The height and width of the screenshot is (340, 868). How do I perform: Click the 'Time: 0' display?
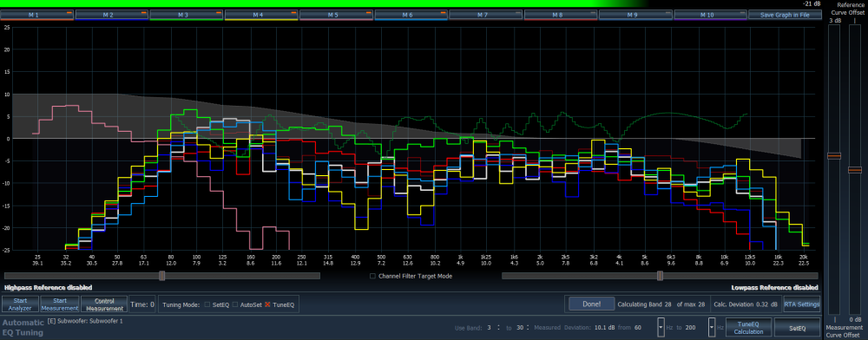(142, 304)
